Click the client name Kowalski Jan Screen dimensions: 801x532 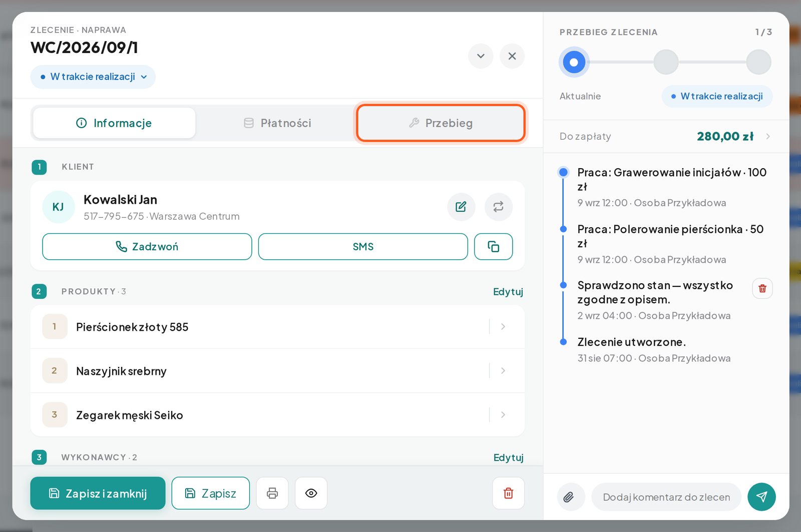click(120, 200)
